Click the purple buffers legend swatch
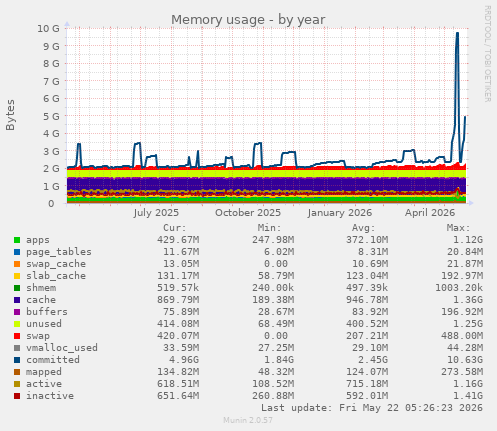 click(17, 312)
